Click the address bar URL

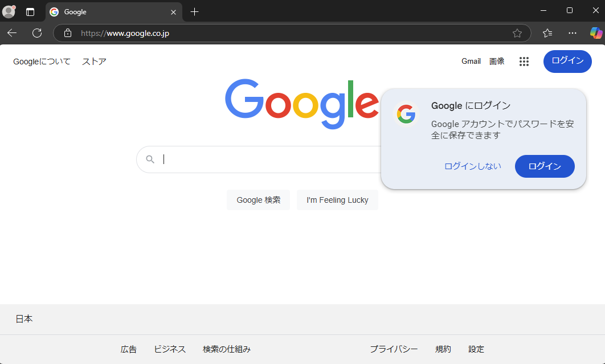125,33
